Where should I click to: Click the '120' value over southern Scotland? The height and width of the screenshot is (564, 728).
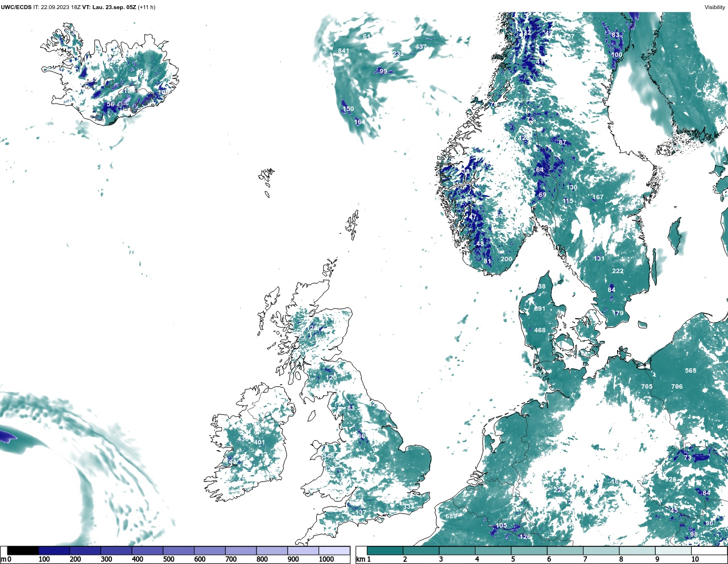point(331,377)
